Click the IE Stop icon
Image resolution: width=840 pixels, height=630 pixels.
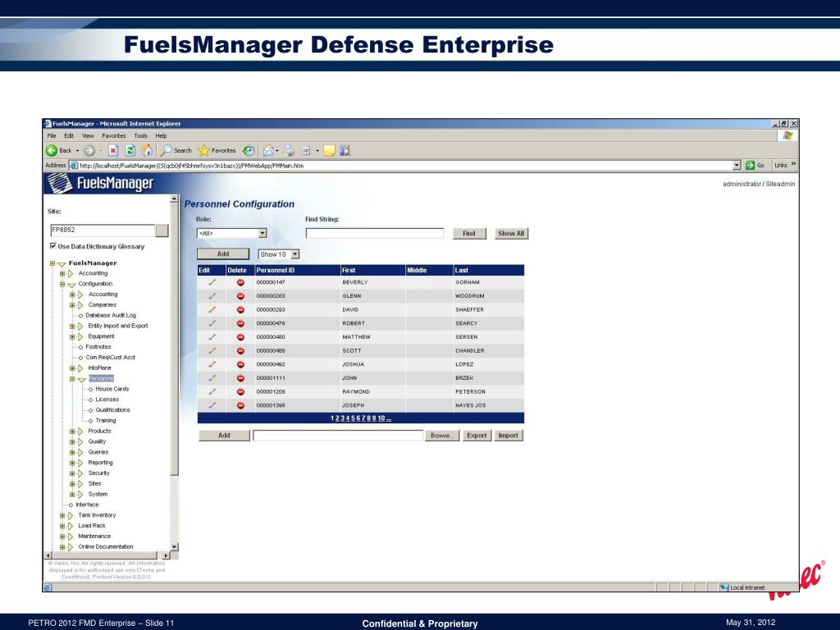click(x=113, y=151)
